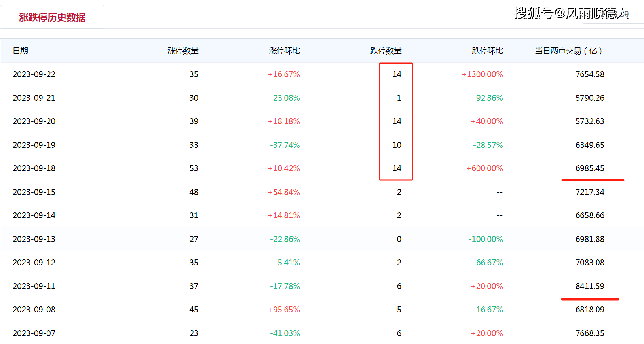Click the underlined 8411.59 value
Image resolution: width=644 pixels, height=344 pixels.
[x=590, y=286]
